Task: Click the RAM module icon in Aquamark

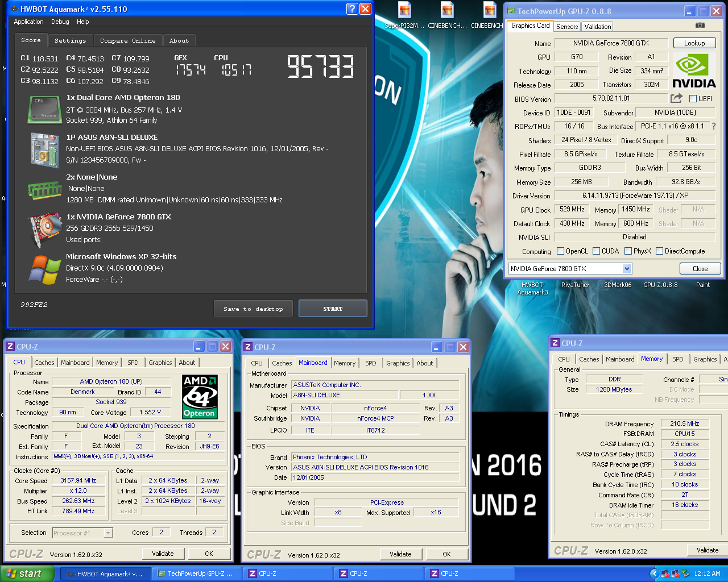Action: [x=45, y=190]
